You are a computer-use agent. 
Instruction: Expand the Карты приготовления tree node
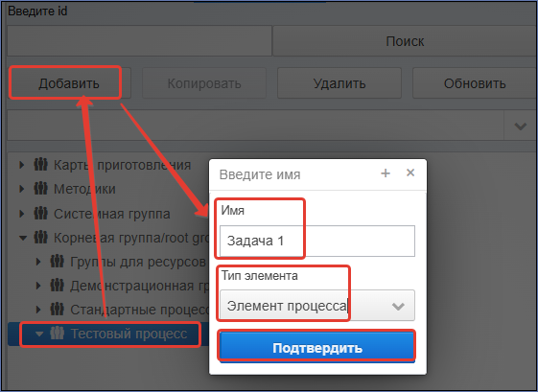22,165
